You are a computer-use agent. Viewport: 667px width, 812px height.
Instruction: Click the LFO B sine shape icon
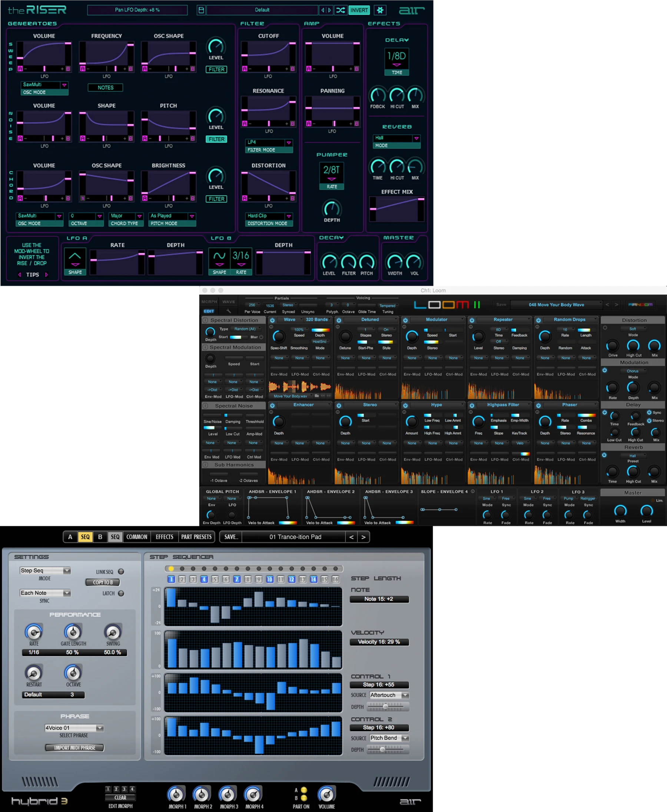(x=219, y=258)
